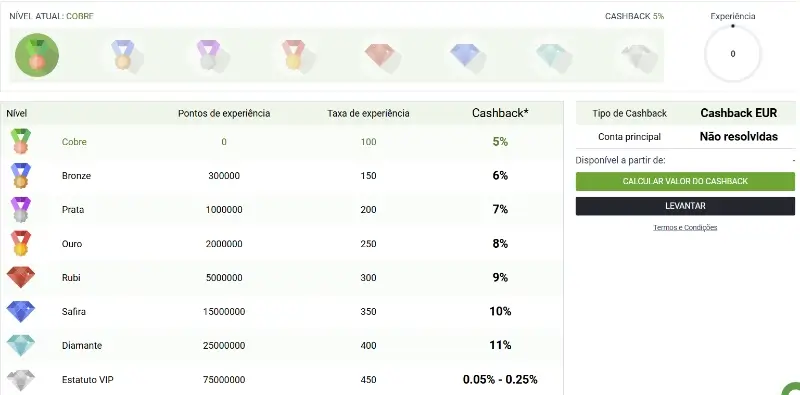Select the blue Safira gem in the level bar

pos(465,55)
